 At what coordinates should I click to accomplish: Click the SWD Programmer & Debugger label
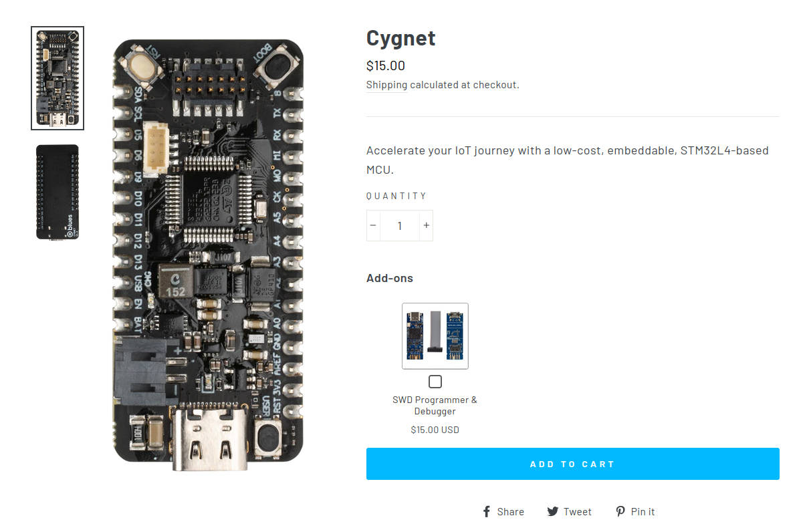click(435, 406)
